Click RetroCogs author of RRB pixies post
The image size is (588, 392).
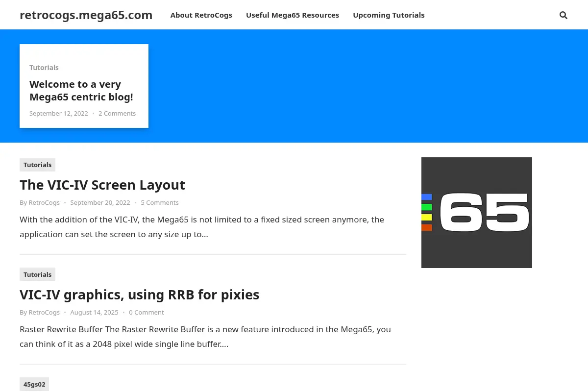[44, 313]
